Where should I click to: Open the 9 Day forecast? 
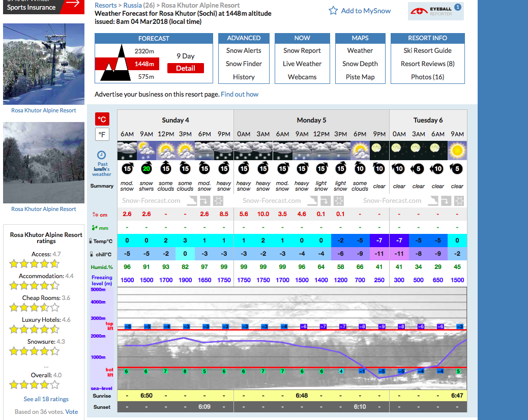click(186, 56)
